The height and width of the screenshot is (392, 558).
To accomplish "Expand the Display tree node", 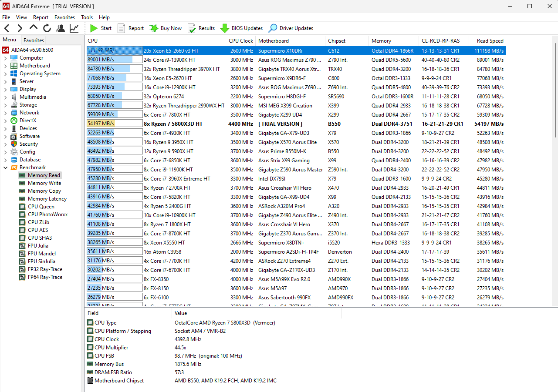I will 5,89.
